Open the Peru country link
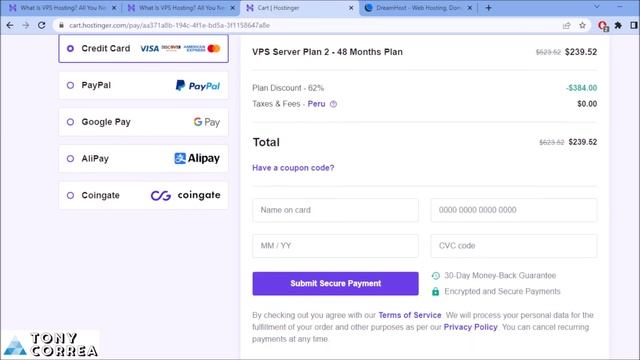Viewport: 640px width, 360px height. click(316, 104)
